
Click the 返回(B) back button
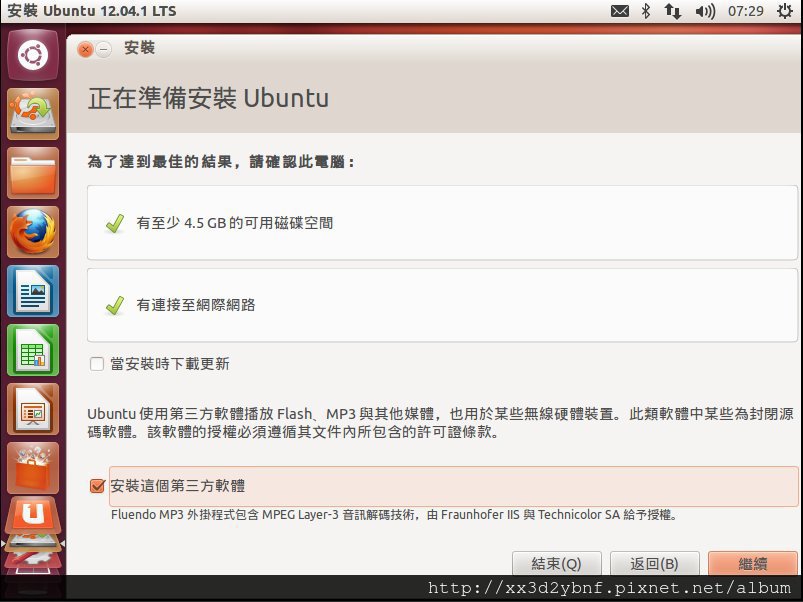[654, 563]
